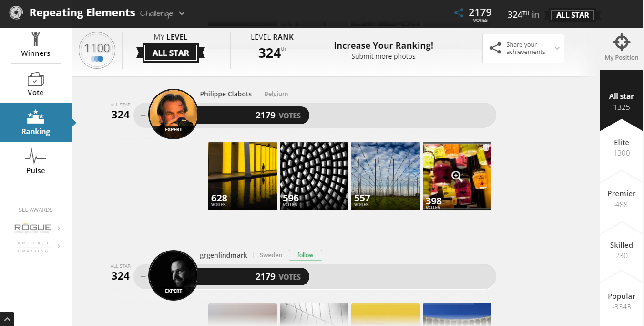Click share icon beside 2179 votes header
644x326 pixels.
point(459,13)
